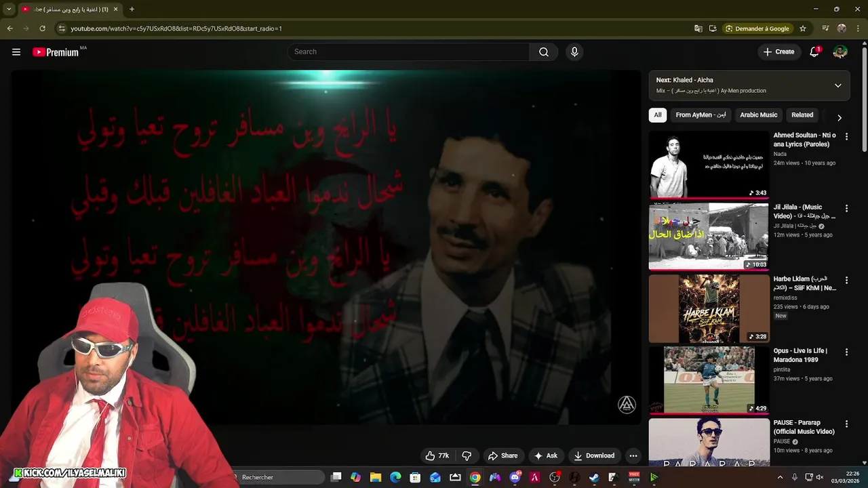The image size is (868, 488).
Task: Expand the Next: Khaled - Aicha playlist panel
Action: coord(837,85)
